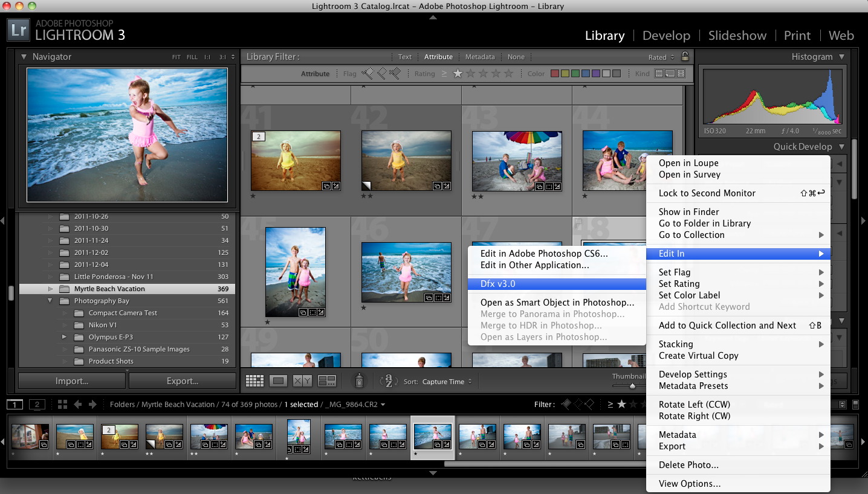Toggle the one-star rating filter
The width and height of the screenshot is (868, 494).
pos(457,73)
